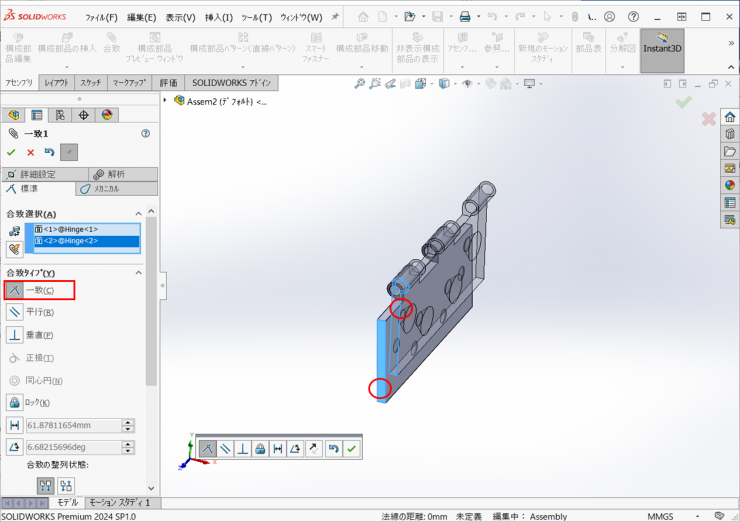Click the undo arrow in the mate panel

point(49,152)
